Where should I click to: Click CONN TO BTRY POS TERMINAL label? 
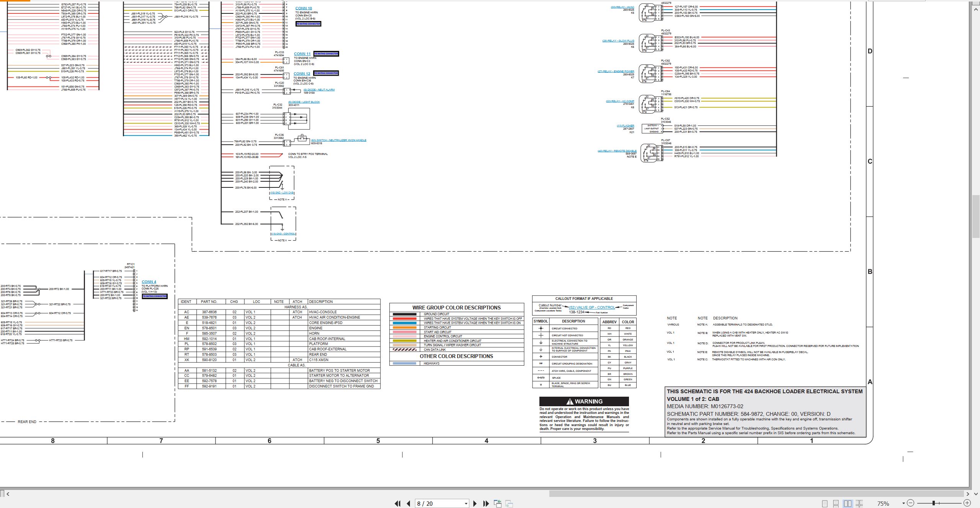coord(308,154)
